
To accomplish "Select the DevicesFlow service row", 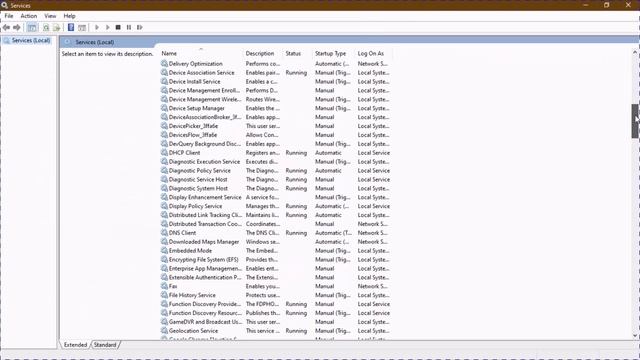I will [276, 135].
